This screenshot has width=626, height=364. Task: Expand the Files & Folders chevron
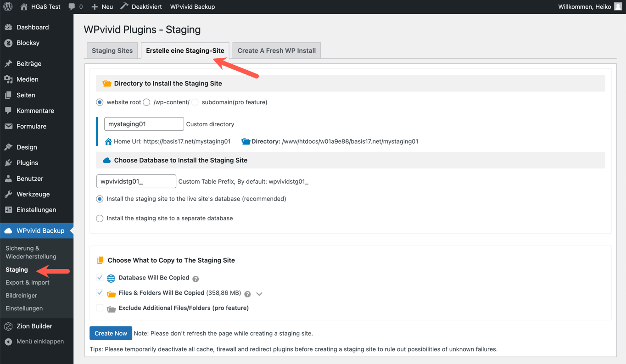click(x=259, y=294)
